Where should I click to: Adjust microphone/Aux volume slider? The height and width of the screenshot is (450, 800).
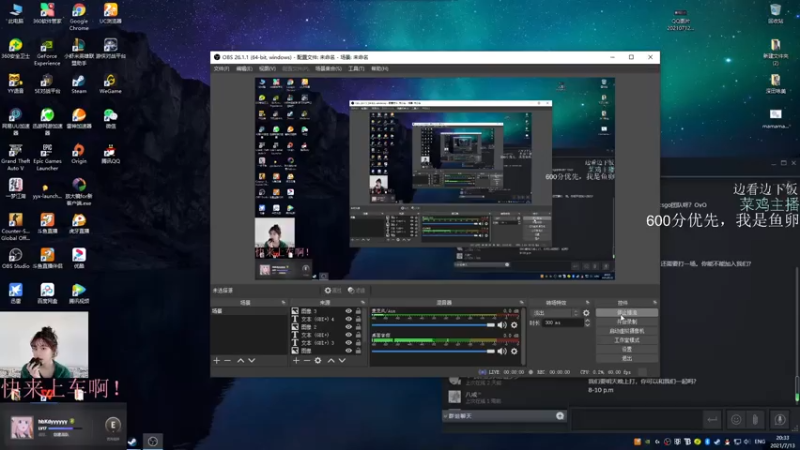(433, 325)
